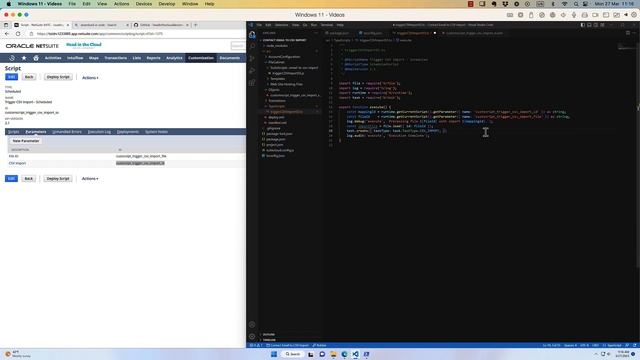
Task: Open Devices menu in macOS menu bar
Action: pyautogui.click(x=143, y=4)
